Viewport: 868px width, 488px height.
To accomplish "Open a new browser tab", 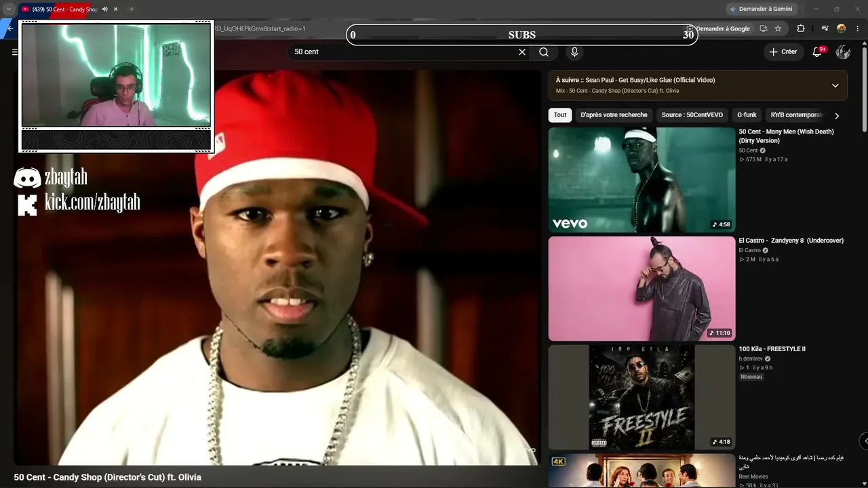I will (x=132, y=9).
